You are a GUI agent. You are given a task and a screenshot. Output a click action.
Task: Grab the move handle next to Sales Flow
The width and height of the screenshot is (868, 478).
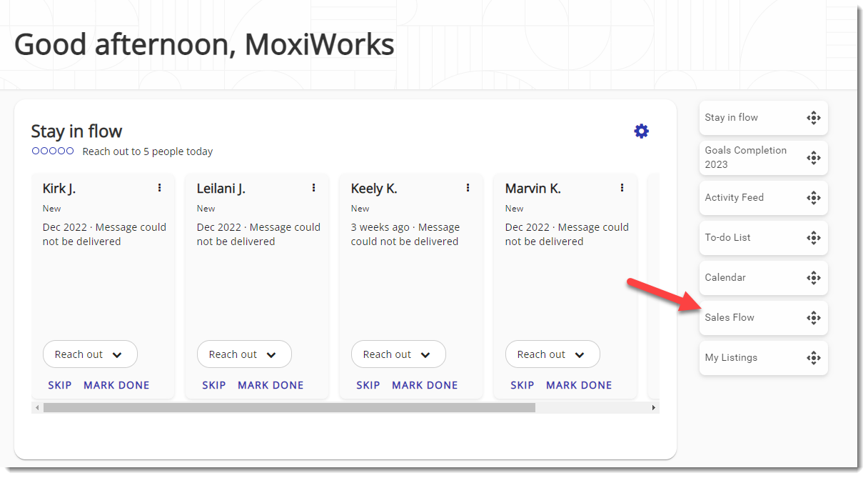point(814,317)
